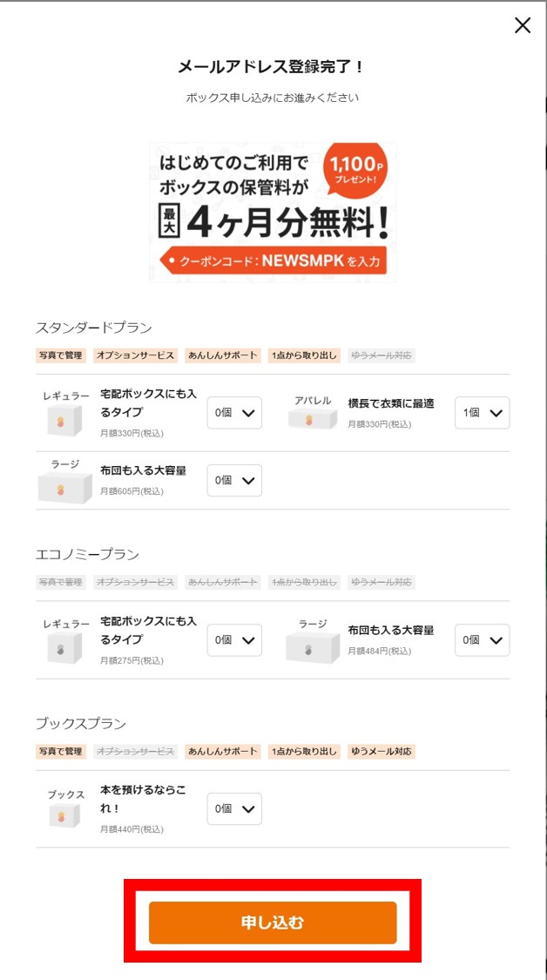Image resolution: width=547 pixels, height=980 pixels.
Task: Expand the standard レギュラー quantity selector
Action: pyautogui.click(x=234, y=413)
